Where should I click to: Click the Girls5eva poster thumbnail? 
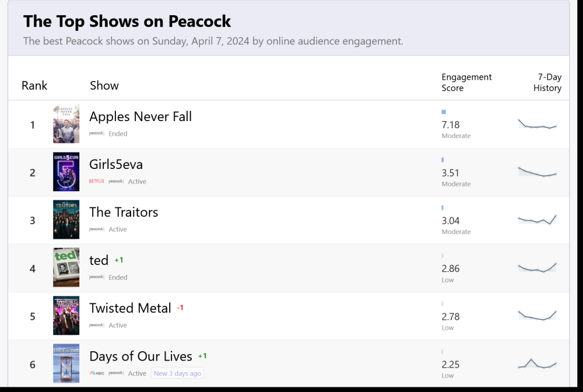point(66,172)
